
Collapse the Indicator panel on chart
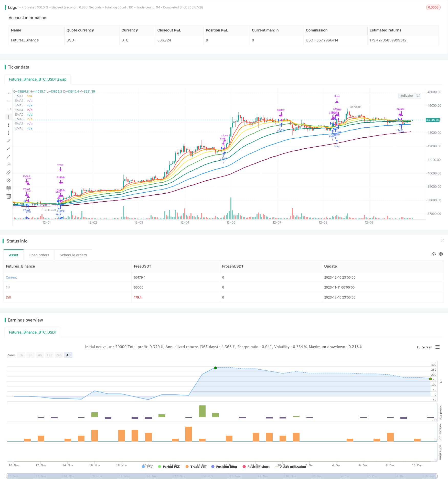point(418,96)
